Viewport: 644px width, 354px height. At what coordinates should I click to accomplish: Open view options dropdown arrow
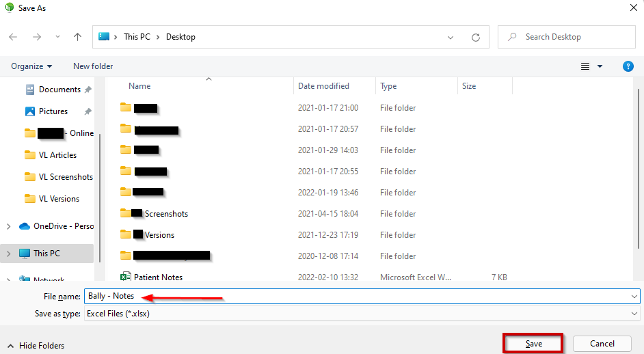click(600, 66)
